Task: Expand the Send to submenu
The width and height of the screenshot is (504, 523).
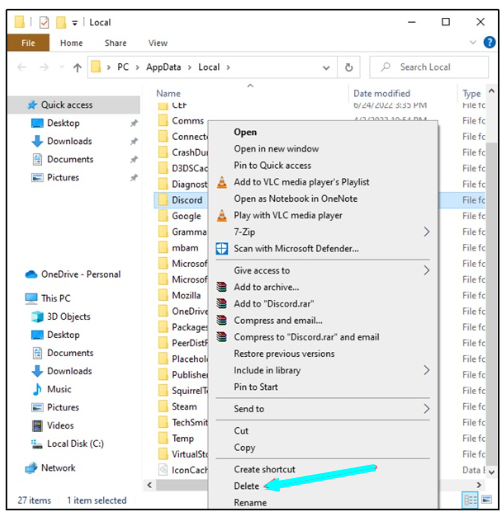Action: tap(426, 409)
